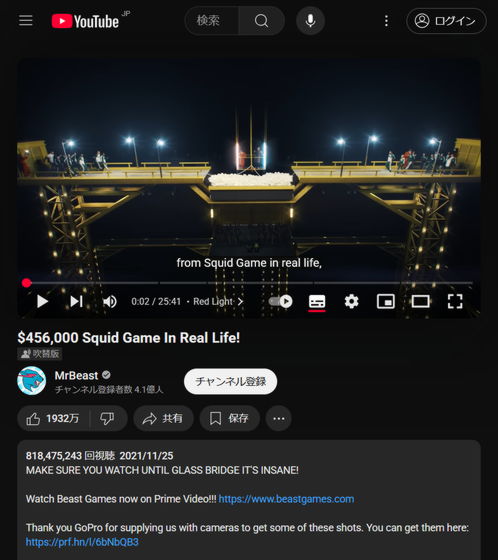Mute the video volume
The height and width of the screenshot is (560, 498).
[110, 302]
